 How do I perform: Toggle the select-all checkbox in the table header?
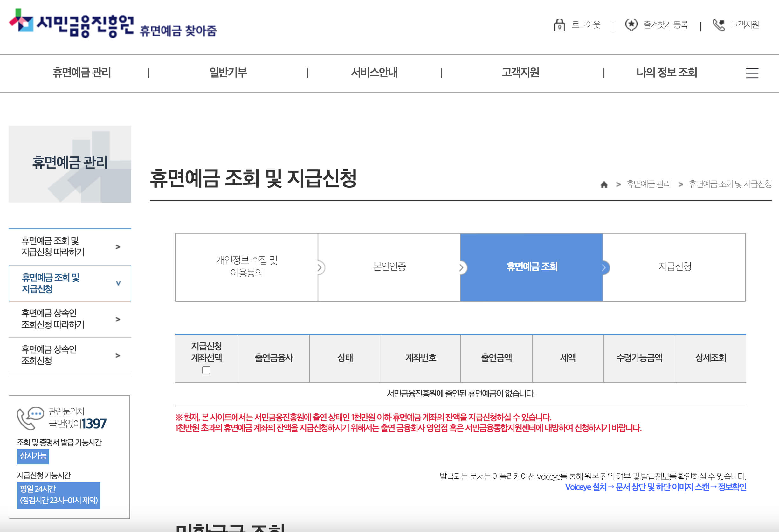click(x=206, y=370)
